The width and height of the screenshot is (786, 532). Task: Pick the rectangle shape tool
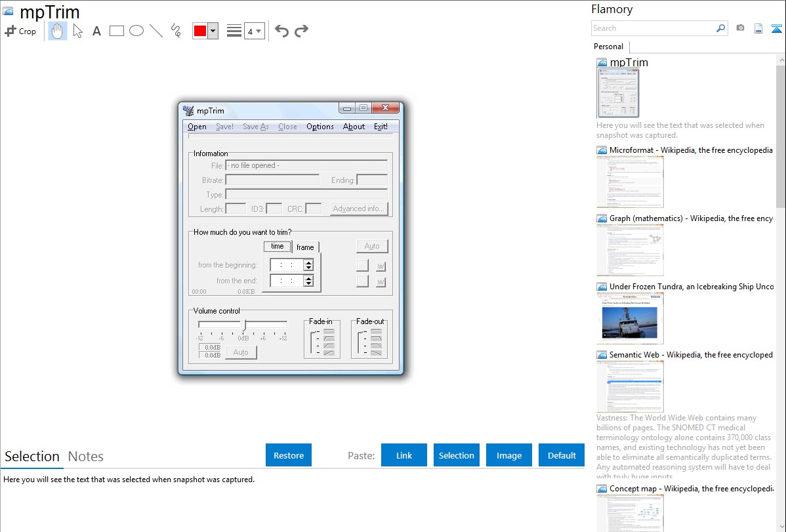[x=117, y=31]
